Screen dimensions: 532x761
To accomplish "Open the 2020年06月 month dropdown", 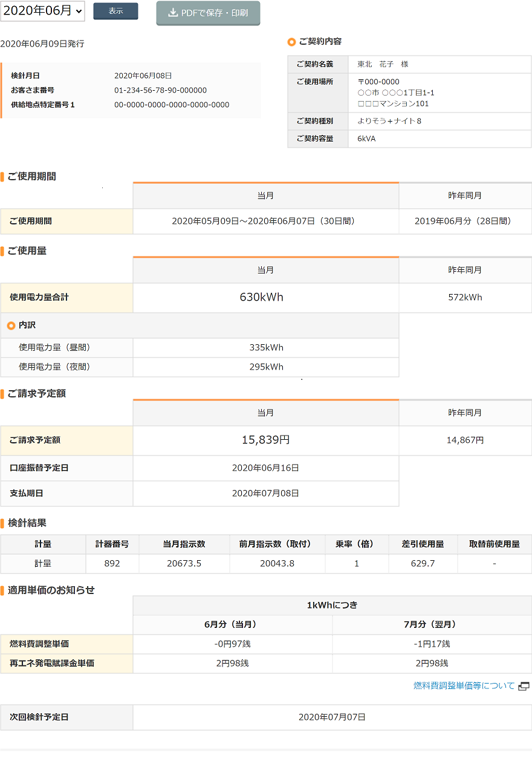I will (42, 11).
